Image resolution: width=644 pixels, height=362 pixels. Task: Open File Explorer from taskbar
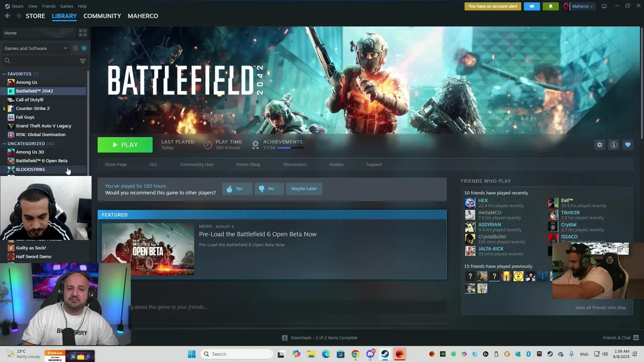[311, 354]
